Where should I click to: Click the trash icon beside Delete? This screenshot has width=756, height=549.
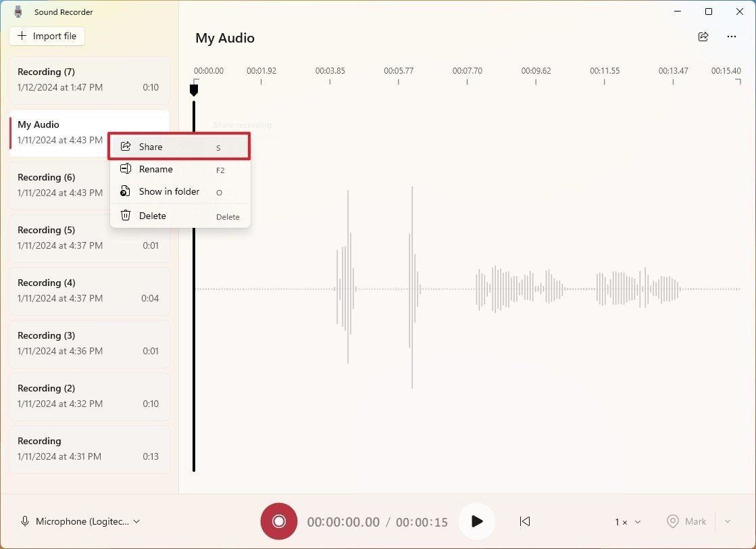[x=126, y=215]
